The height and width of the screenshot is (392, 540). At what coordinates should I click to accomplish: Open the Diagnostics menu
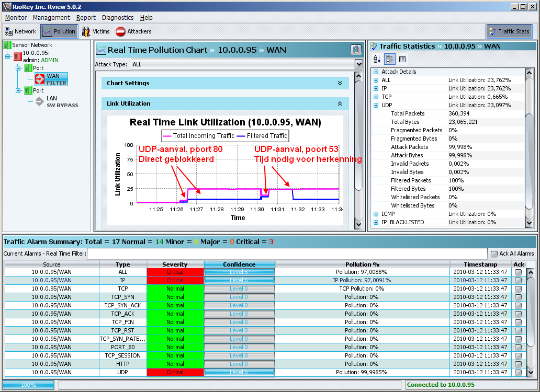pyautogui.click(x=118, y=18)
